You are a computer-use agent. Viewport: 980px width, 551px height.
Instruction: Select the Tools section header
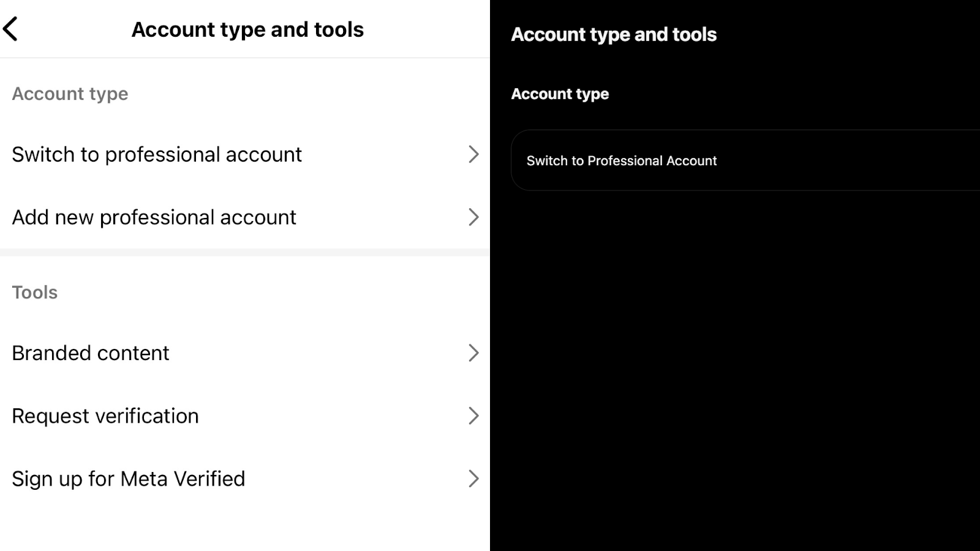click(34, 292)
